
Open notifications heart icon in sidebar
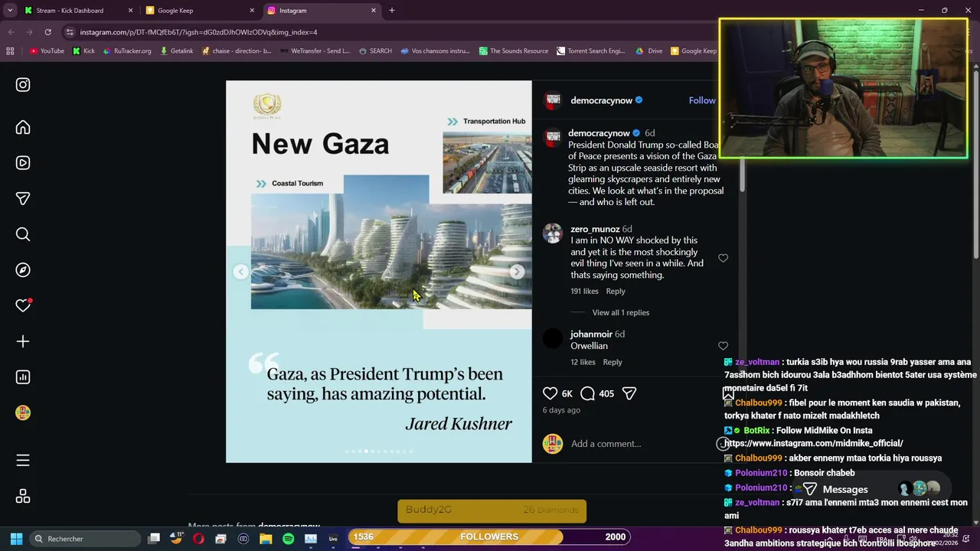pos(23,305)
